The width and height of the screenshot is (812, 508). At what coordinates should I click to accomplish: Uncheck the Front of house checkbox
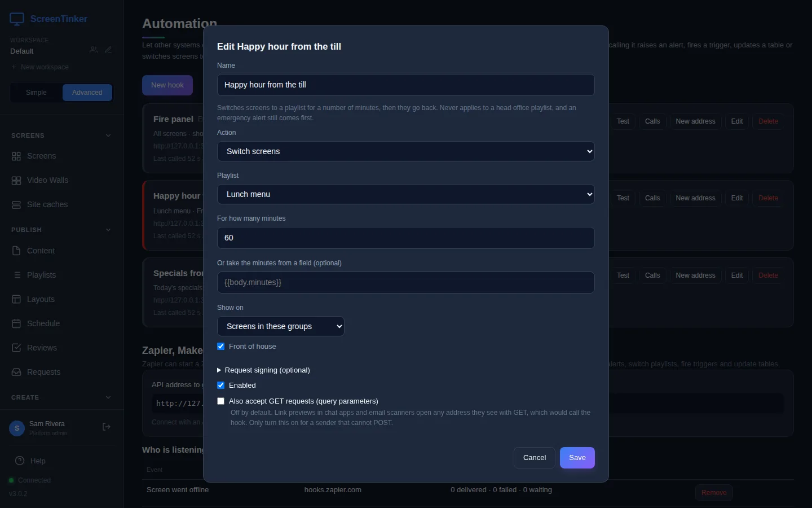pyautogui.click(x=221, y=347)
